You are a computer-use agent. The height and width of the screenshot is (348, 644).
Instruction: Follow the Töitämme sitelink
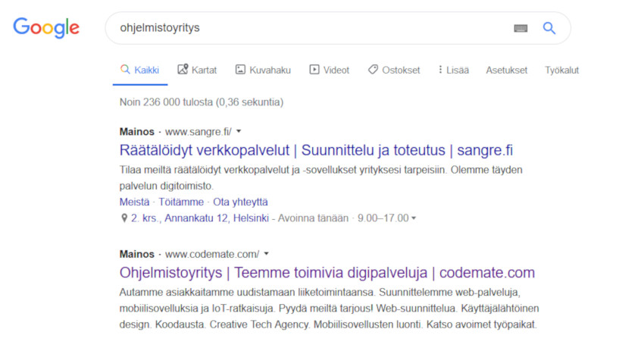pos(181,202)
